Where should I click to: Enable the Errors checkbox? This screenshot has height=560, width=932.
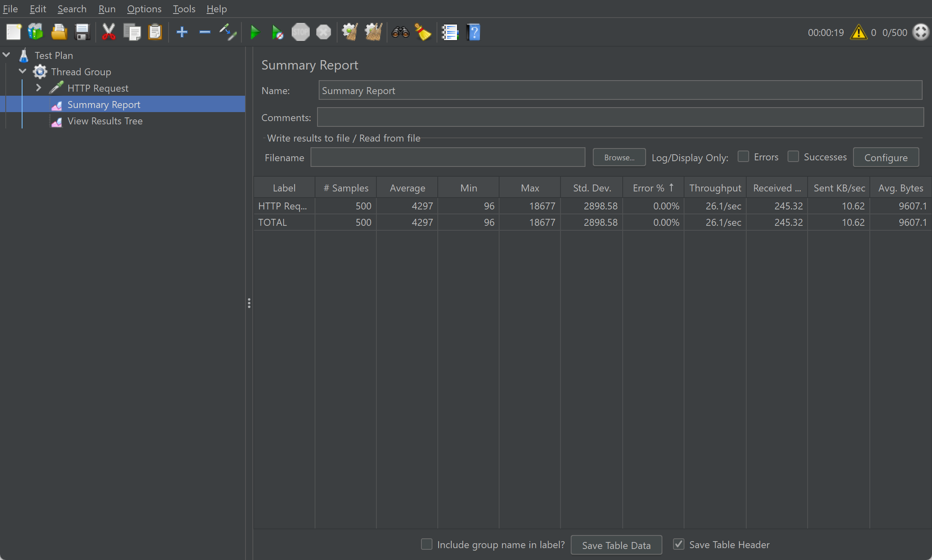click(743, 157)
